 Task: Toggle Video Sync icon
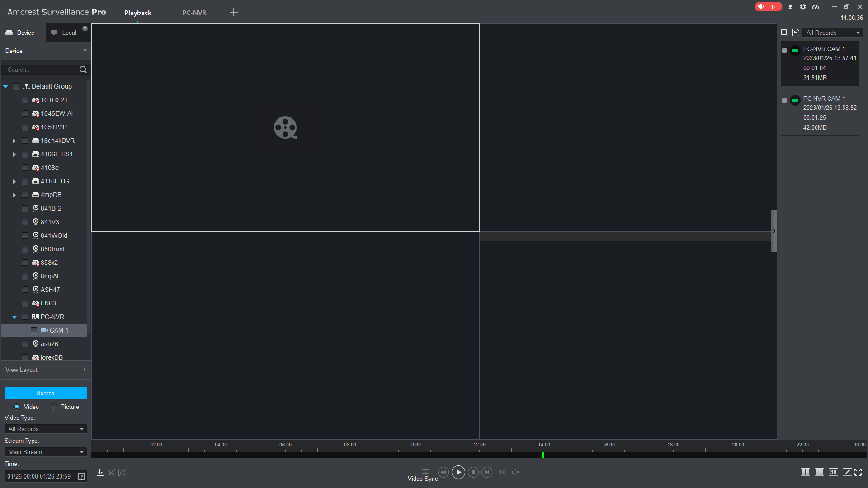425,471
